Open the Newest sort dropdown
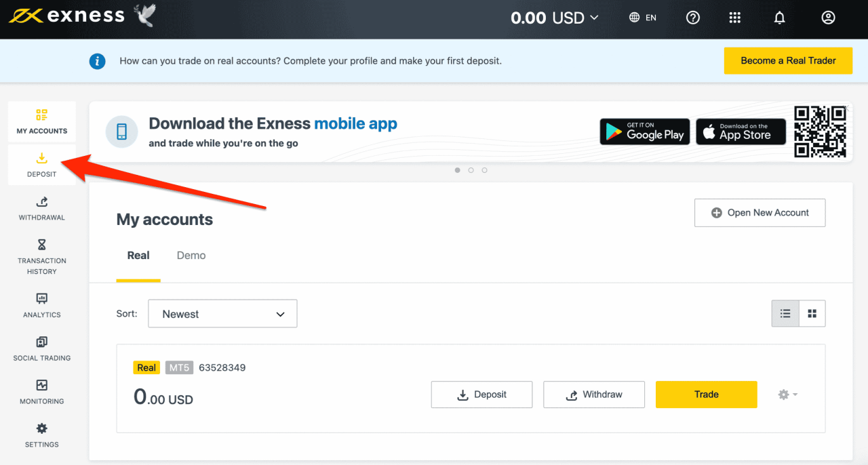 click(222, 314)
